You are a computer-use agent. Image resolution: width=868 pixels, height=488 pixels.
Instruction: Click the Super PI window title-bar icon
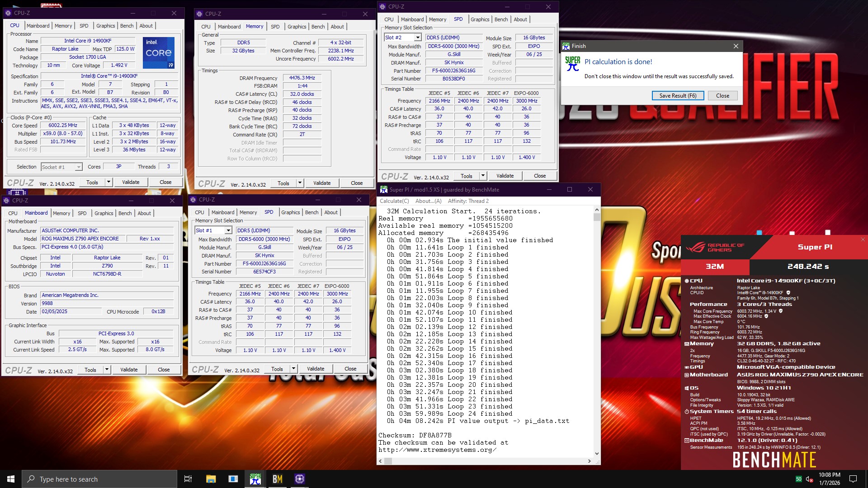(384, 190)
